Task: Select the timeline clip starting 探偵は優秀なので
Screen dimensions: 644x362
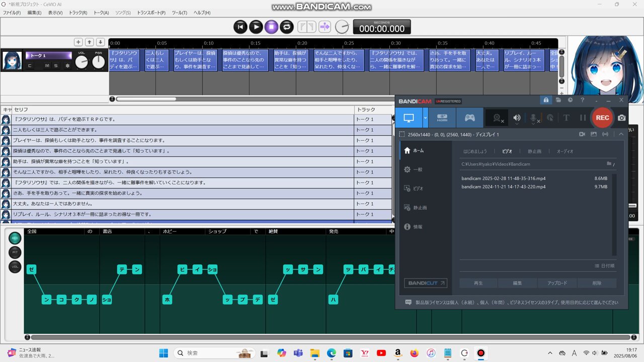Action: tap(246, 60)
